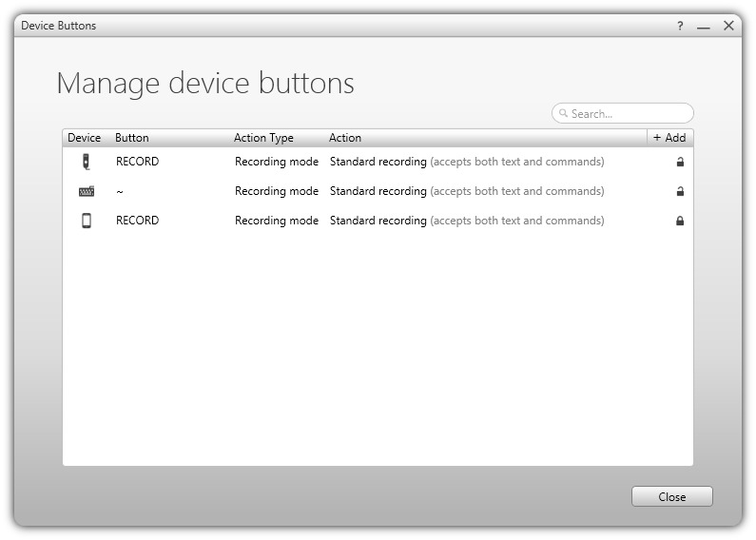Minimize the Device Buttons window
The image size is (756, 540).
[704, 26]
